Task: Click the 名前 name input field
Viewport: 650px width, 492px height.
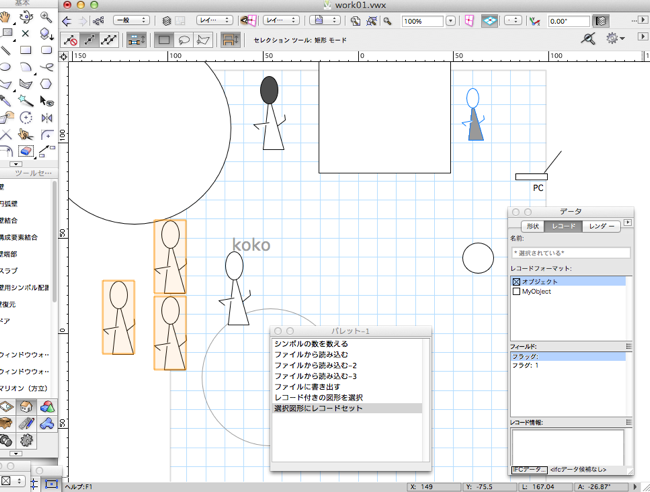Action: (570, 253)
